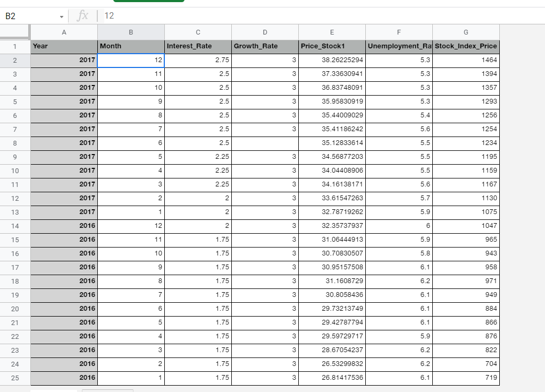Select cell B2 containing 12
The width and height of the screenshot is (545, 392).
click(x=131, y=60)
